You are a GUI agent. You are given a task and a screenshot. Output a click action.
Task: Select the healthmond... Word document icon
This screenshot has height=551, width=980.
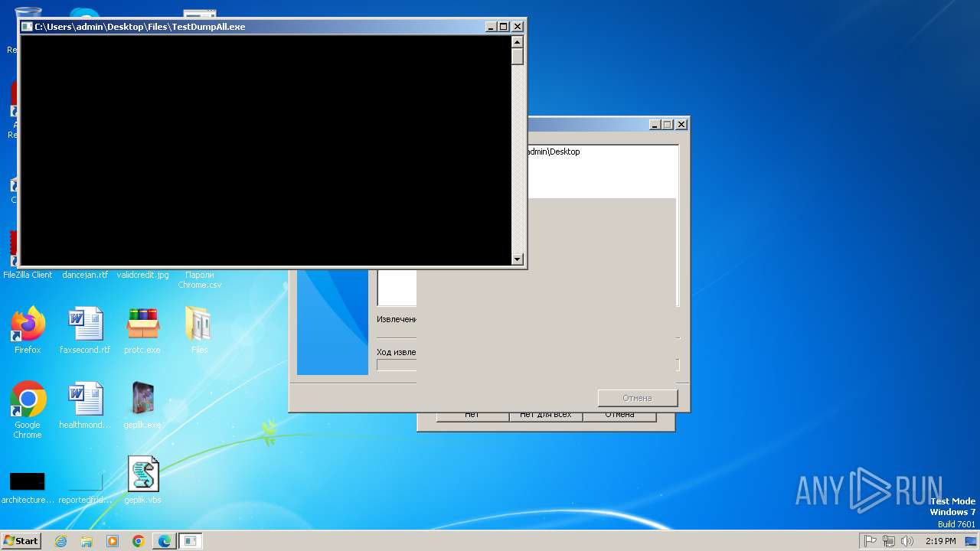(x=85, y=406)
